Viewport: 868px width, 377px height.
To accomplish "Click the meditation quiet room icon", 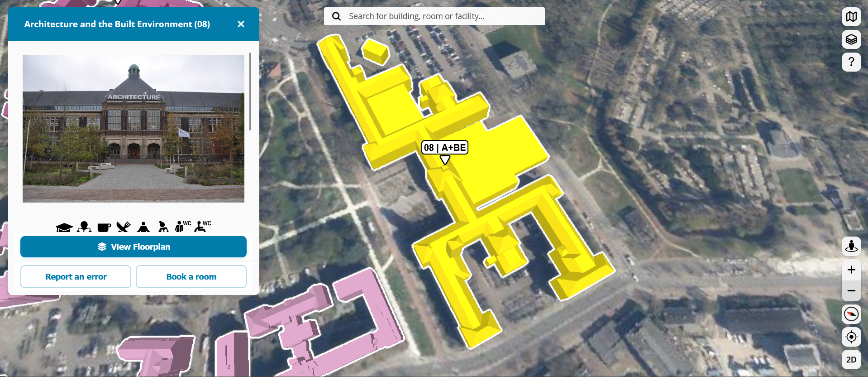I will 143,227.
